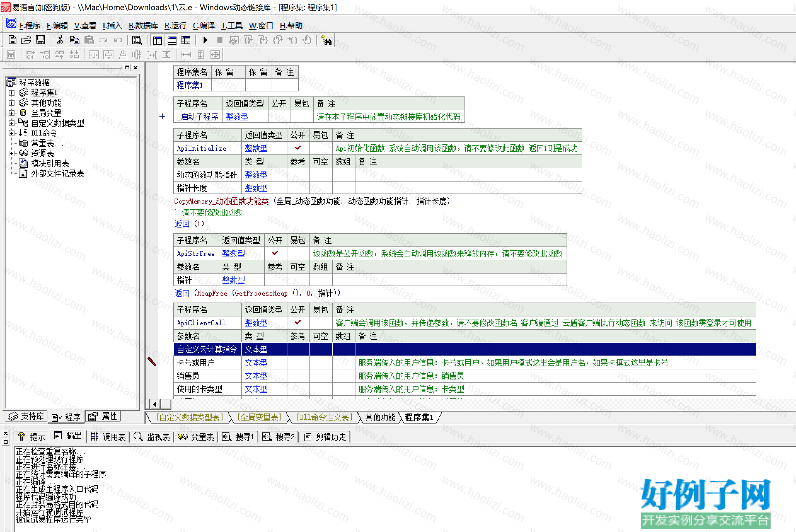The width and height of the screenshot is (796, 532).
Task: Show the 剪辑历史 tab
Action: [x=325, y=437]
